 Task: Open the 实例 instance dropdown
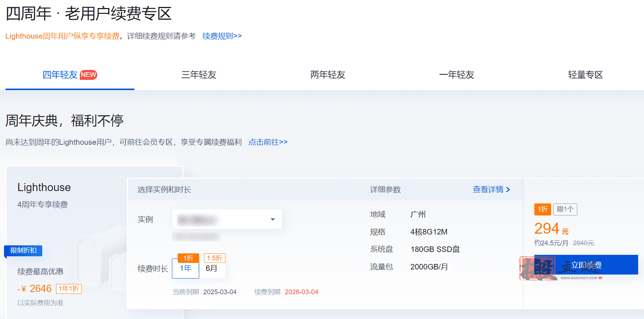[227, 219]
